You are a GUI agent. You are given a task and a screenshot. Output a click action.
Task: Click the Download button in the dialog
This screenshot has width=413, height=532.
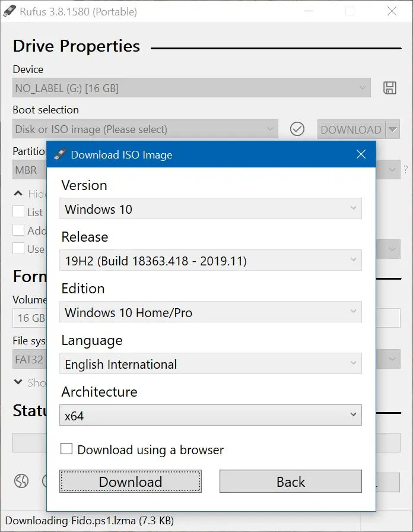[131, 481]
